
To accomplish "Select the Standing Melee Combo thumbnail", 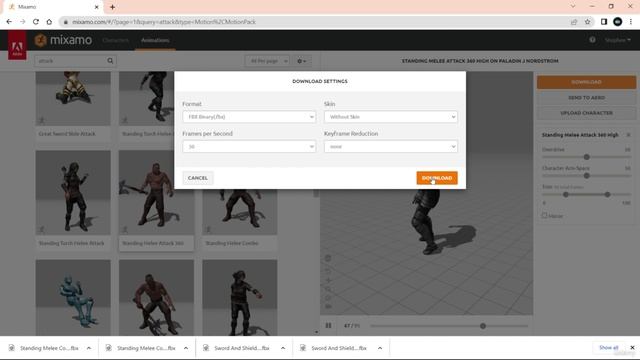I will (240, 211).
